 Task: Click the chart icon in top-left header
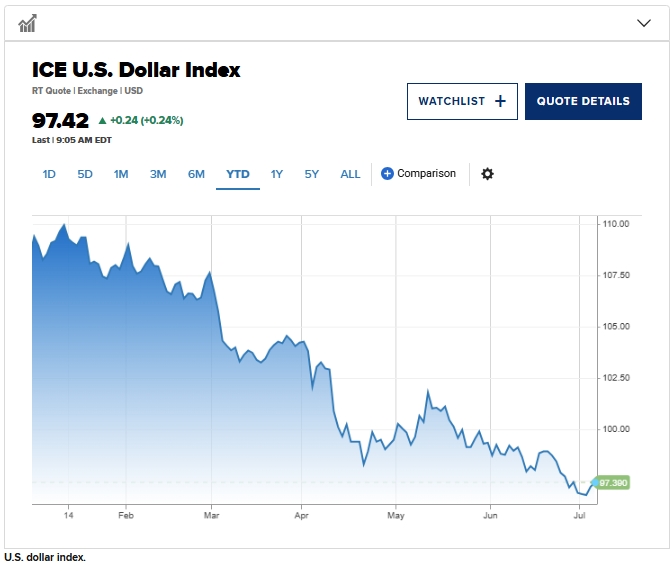click(x=28, y=22)
